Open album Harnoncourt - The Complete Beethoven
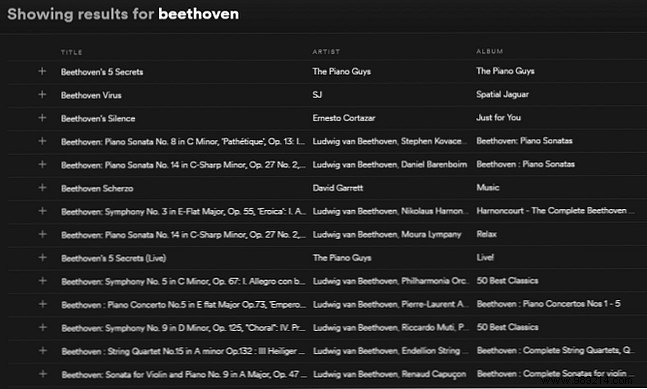Image resolution: width=647 pixels, height=389 pixels. click(x=555, y=211)
